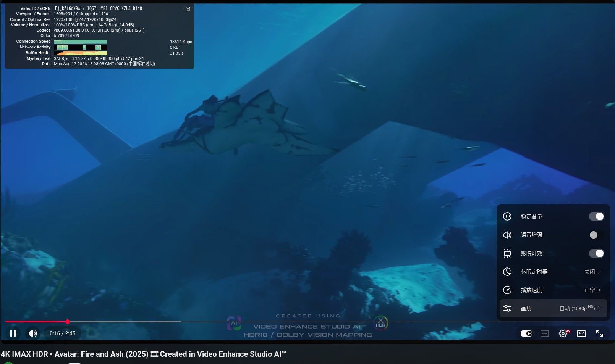Image resolution: width=615 pixels, height=364 pixels.
Task: Click the video title 4K IMAX HDR Avatar
Action: [143, 354]
